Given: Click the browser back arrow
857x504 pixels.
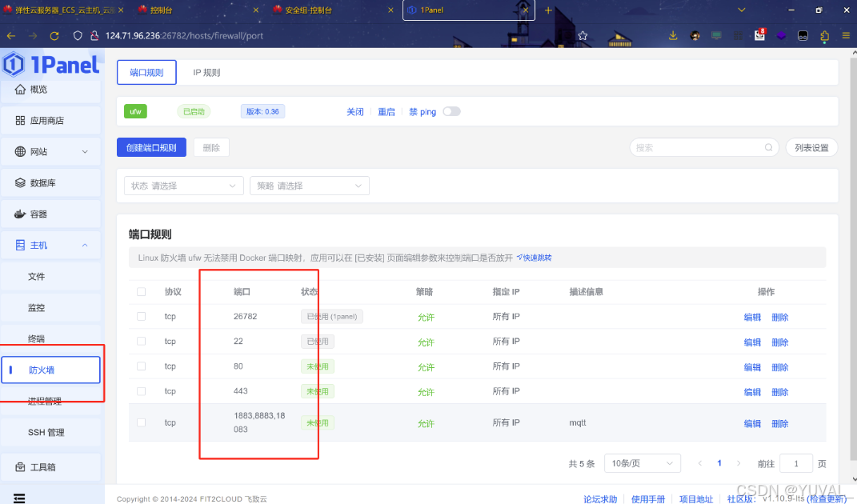Looking at the screenshot, I should click(x=11, y=35).
